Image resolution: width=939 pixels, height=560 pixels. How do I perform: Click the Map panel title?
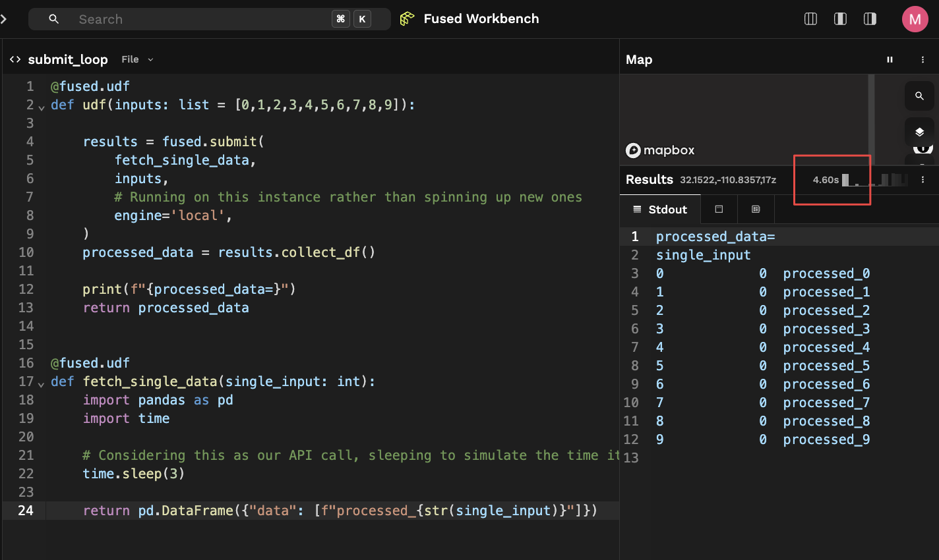point(639,59)
